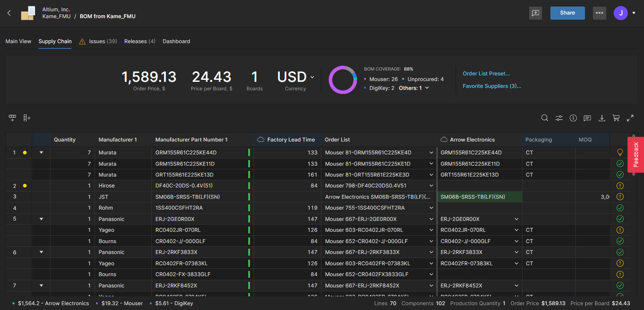Collapse row 7 Panasonic ERJ-2RKF8452X alternates
The width and height of the screenshot is (644, 310).
[41, 285]
